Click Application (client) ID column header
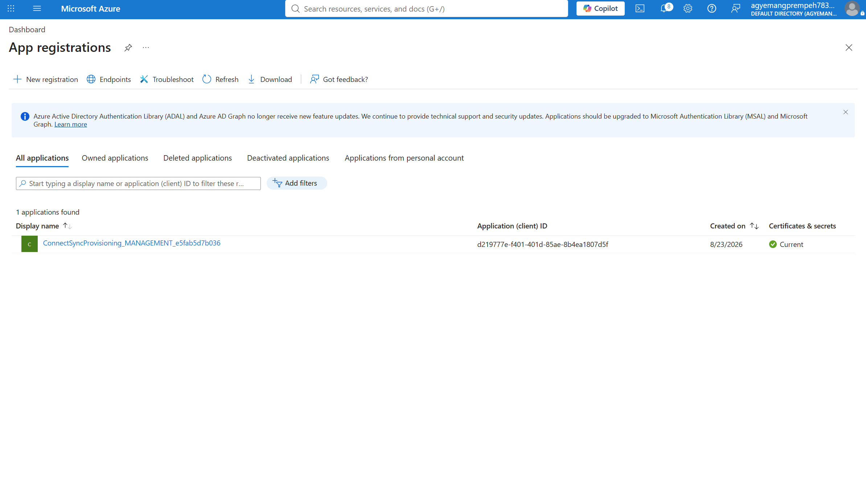866x504 pixels. [x=512, y=226]
